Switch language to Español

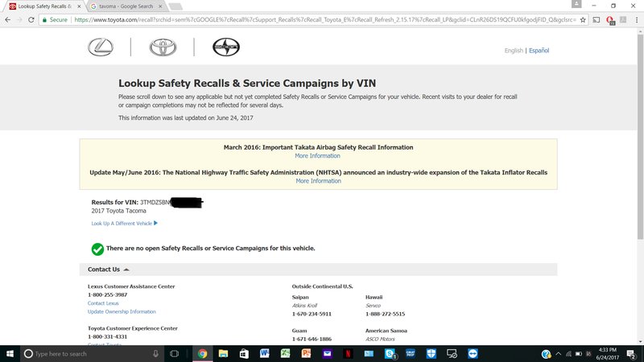point(539,51)
